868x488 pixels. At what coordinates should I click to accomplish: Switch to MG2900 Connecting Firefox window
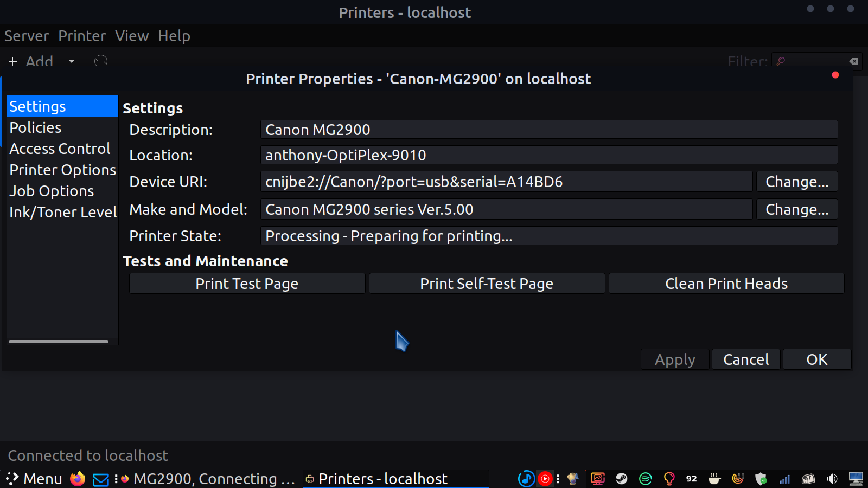(208, 479)
